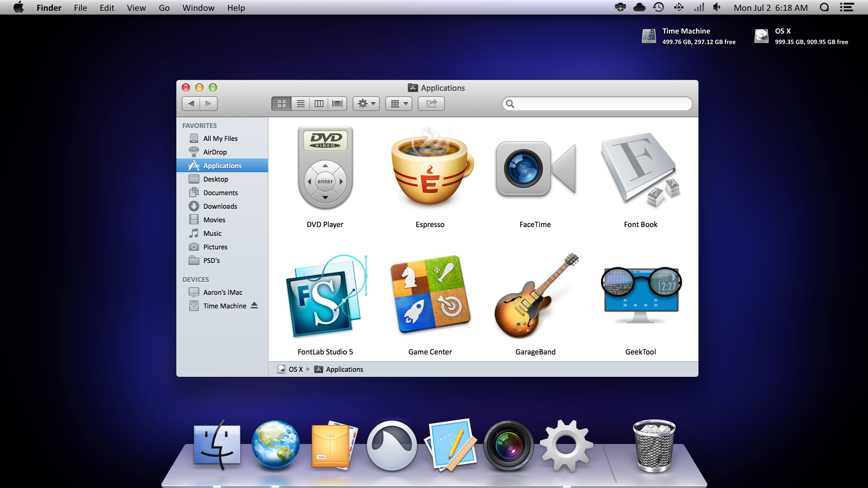Select Movies in sidebar
This screenshot has width=868, height=488.
[x=222, y=220]
